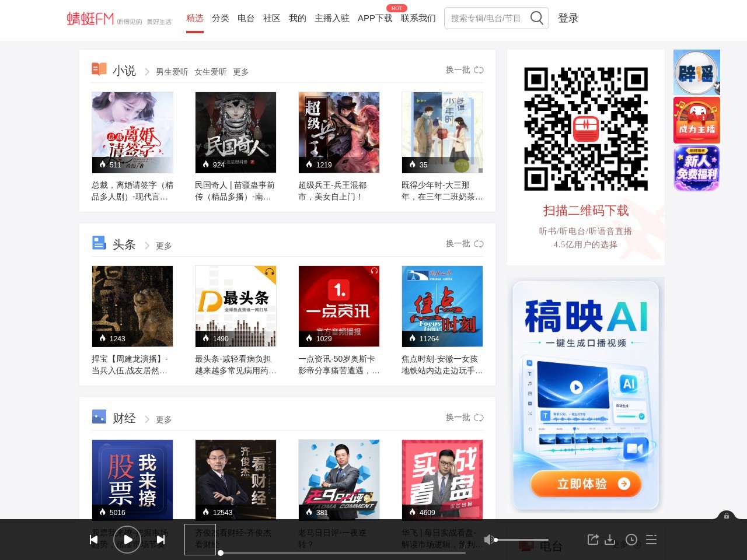The width and height of the screenshot is (747, 560).
Task: Open the playlist icon in player bar
Action: point(651,540)
